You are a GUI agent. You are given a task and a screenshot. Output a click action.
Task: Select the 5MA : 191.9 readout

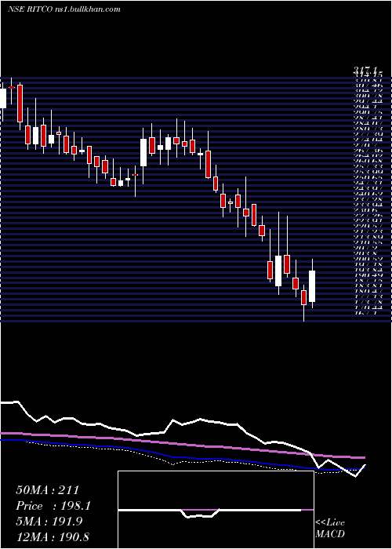[49, 522]
